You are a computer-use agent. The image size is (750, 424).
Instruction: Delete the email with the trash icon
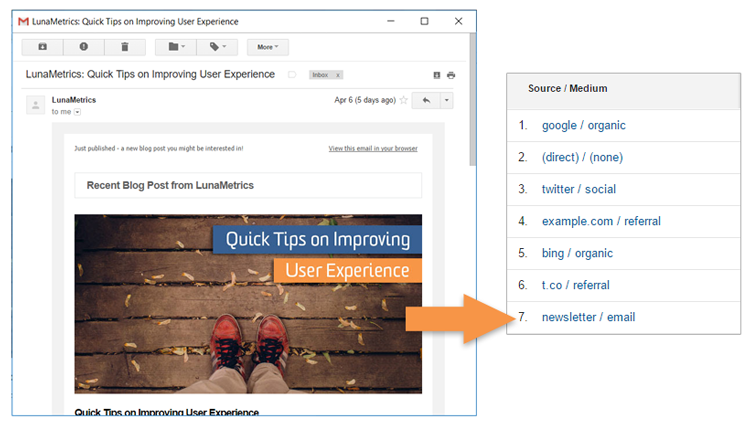click(125, 47)
